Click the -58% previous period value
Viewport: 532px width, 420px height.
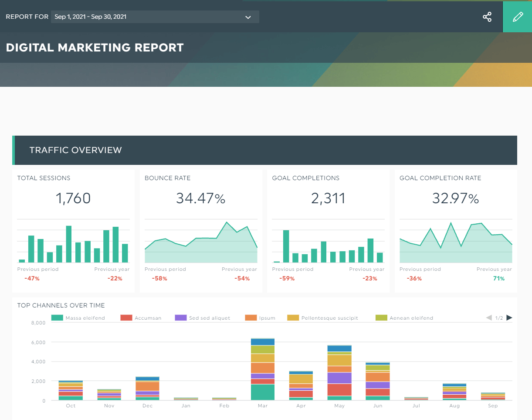159,278
